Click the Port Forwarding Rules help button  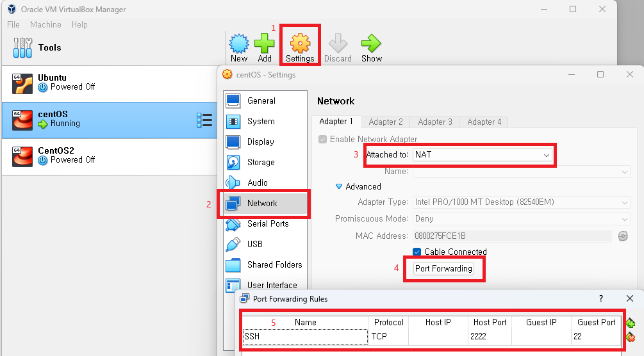pyautogui.click(x=601, y=298)
